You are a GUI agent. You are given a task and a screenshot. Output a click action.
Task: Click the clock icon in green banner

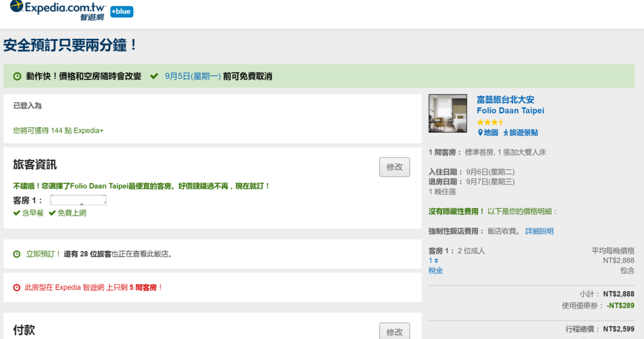(x=17, y=77)
